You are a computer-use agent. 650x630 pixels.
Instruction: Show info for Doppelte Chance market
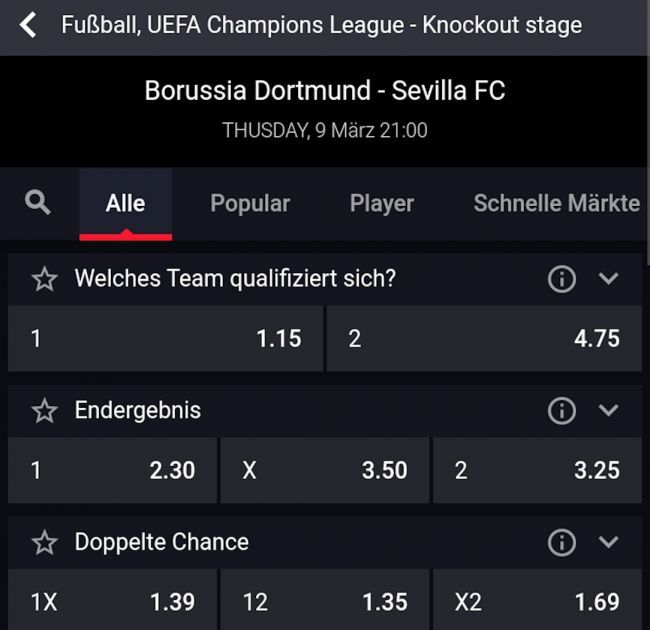pyautogui.click(x=562, y=542)
